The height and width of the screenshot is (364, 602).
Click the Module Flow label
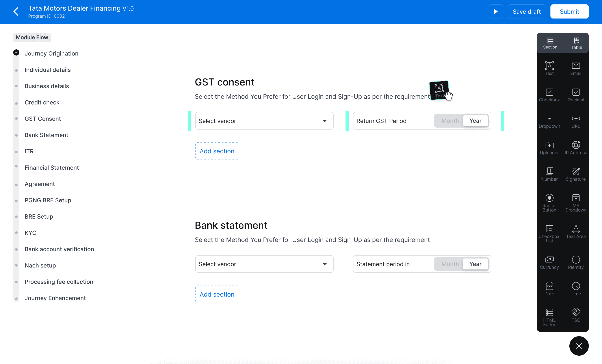tap(32, 37)
